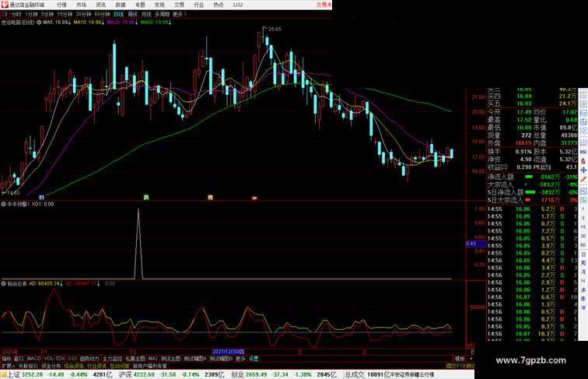The height and width of the screenshot is (379, 588).
Task: Open the 综合资讯 tab
Action: 74,366
